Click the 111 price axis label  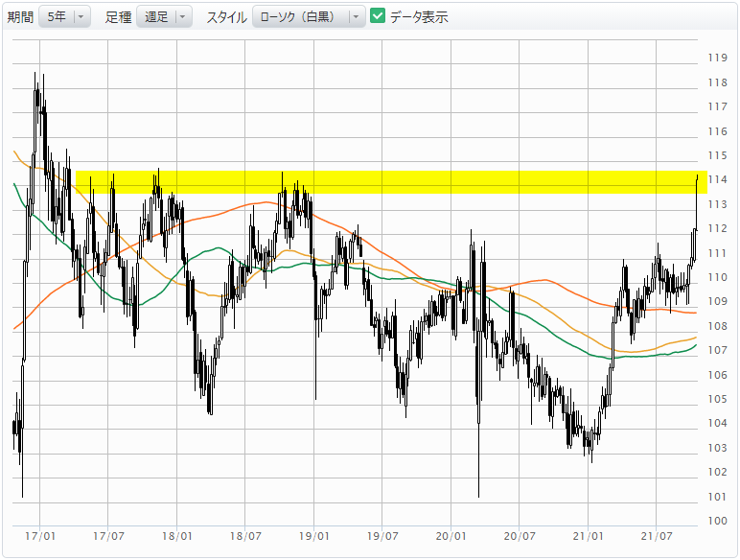click(x=717, y=253)
